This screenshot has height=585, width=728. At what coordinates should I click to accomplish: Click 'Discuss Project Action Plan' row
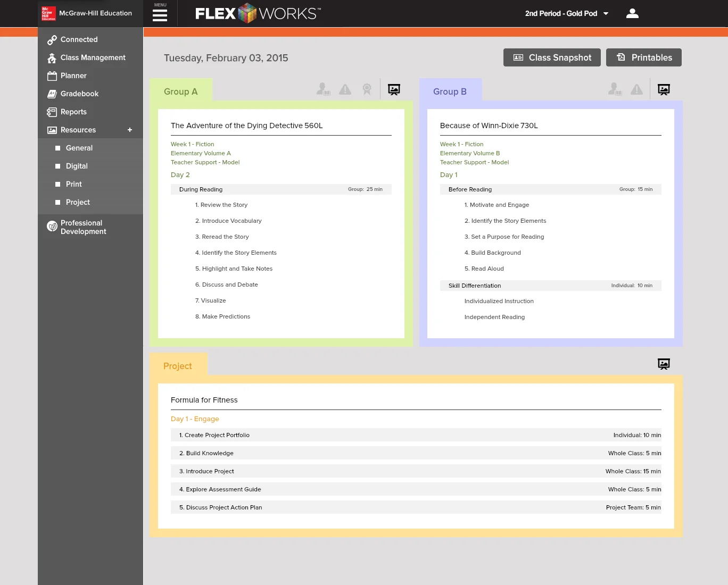pos(416,507)
